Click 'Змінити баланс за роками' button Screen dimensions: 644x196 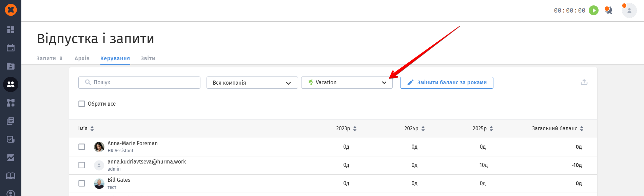click(447, 83)
